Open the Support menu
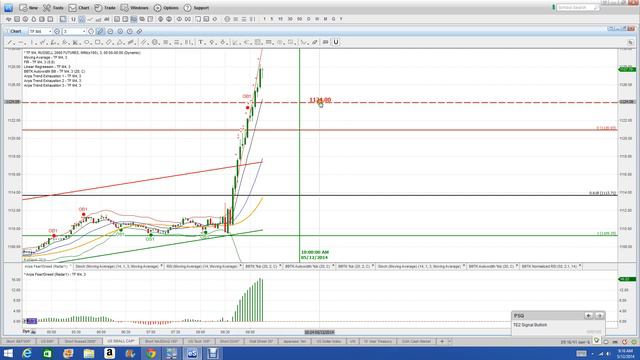Viewport: 640px width, 360px height. (x=196, y=8)
